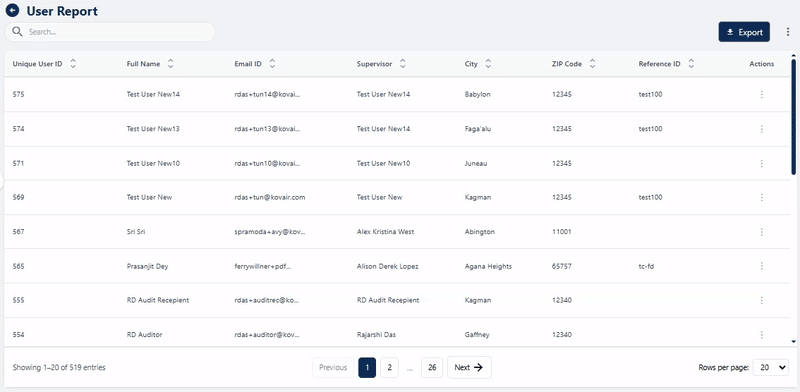Image resolution: width=800 pixels, height=392 pixels.
Task: Click into the Search field
Action: pos(110,32)
